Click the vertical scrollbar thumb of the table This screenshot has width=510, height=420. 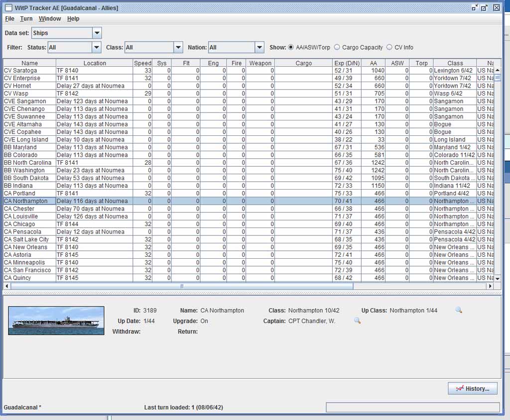coord(498,77)
